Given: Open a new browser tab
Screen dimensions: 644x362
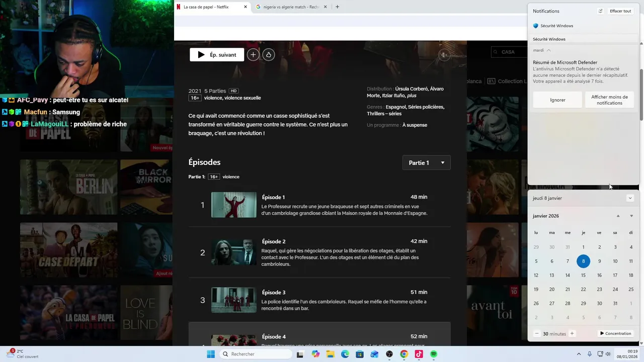Looking at the screenshot, I should coord(337,7).
